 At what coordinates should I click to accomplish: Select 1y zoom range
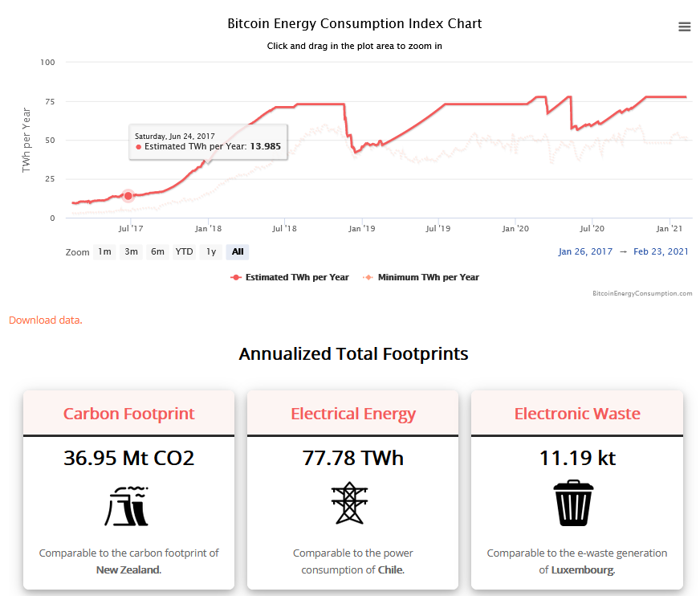211,252
